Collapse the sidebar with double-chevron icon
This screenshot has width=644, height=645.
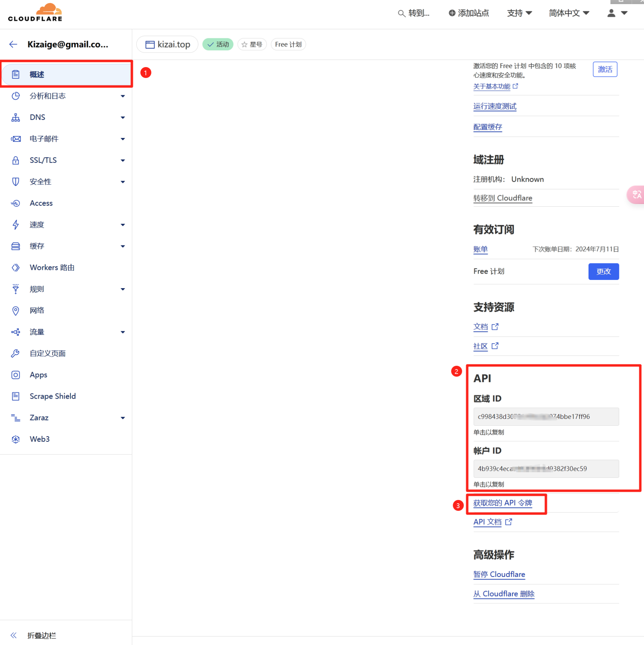(13, 635)
